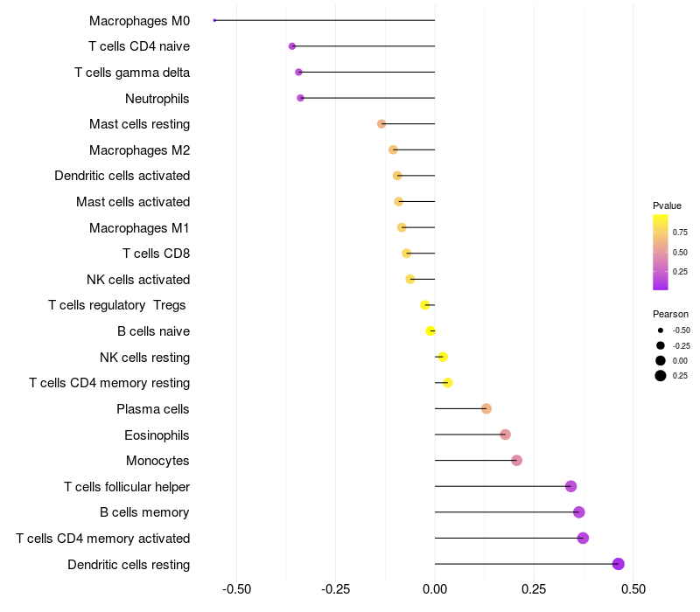Click the Macrophages M0 data point
This screenshot has width=700, height=612.
214,20
